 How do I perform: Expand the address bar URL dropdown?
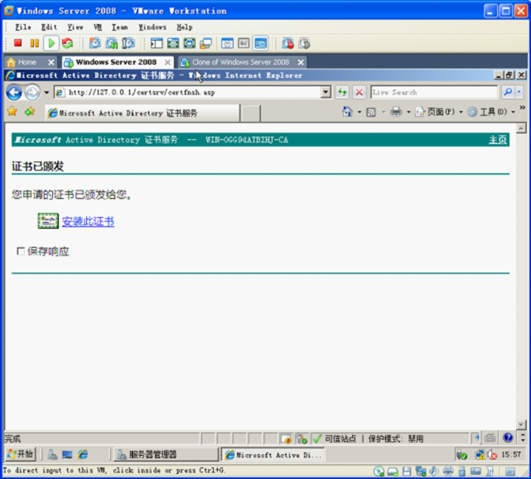click(325, 92)
